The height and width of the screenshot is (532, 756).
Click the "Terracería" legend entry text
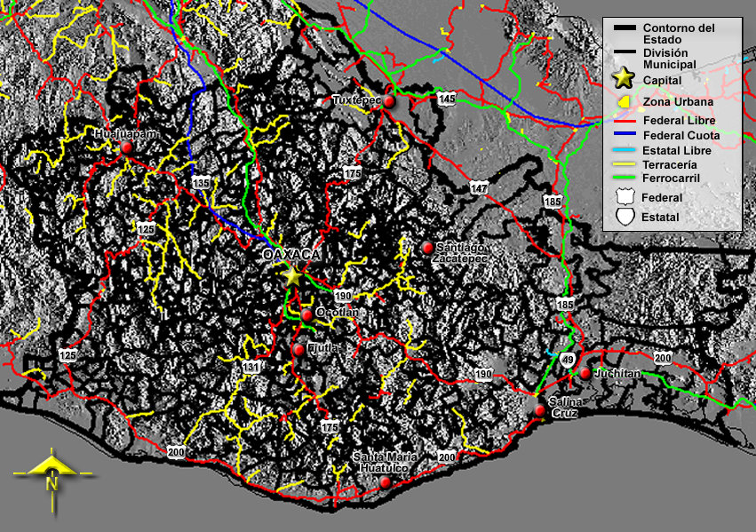(x=675, y=164)
